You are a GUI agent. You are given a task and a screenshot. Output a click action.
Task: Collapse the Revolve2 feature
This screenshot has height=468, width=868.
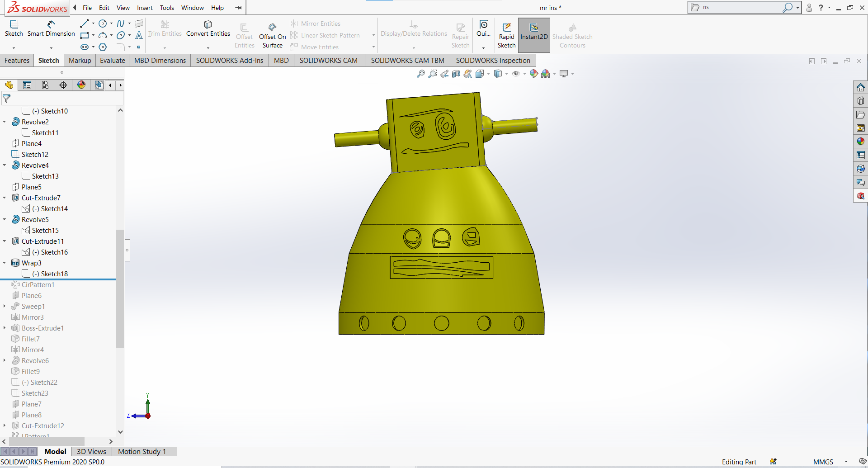pos(5,122)
